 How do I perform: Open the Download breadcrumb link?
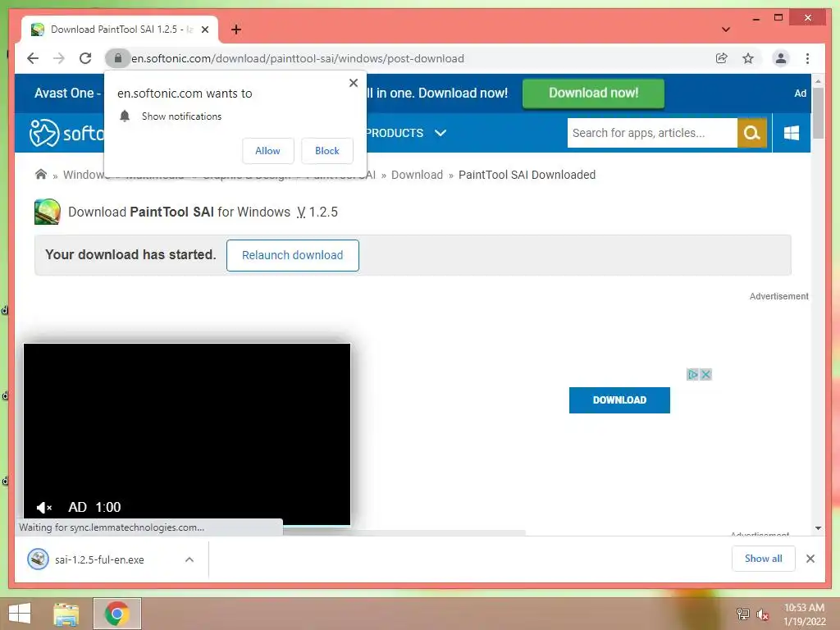coord(417,175)
